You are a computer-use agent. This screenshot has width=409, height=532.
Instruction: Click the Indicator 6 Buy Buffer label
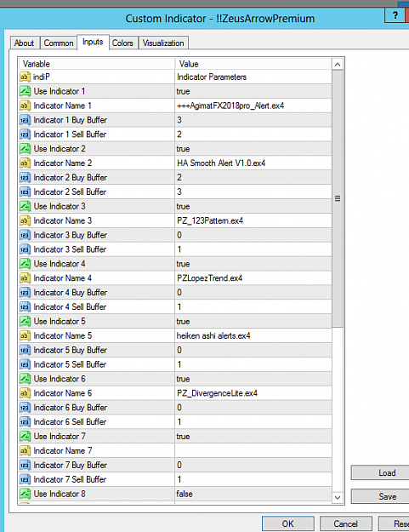70,408
